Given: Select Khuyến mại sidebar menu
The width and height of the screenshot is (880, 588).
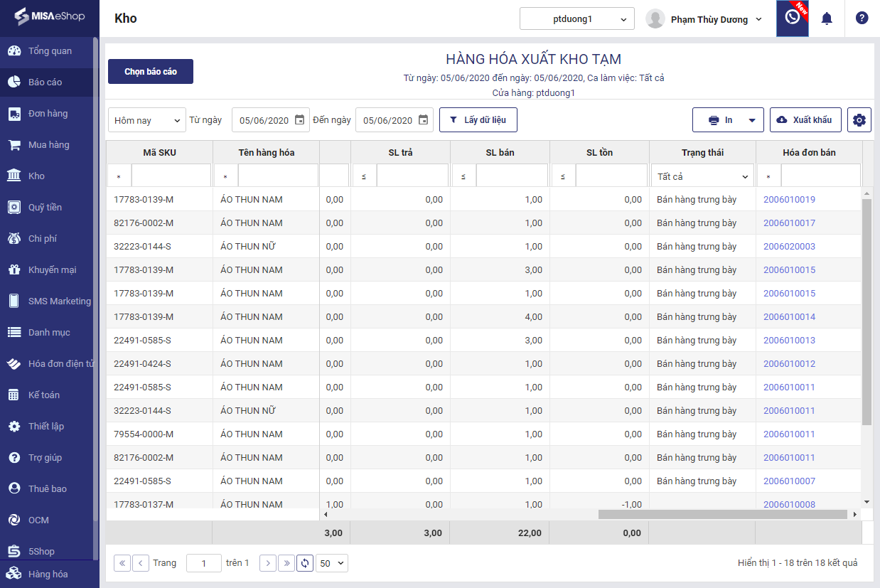Looking at the screenshot, I should tap(52, 270).
